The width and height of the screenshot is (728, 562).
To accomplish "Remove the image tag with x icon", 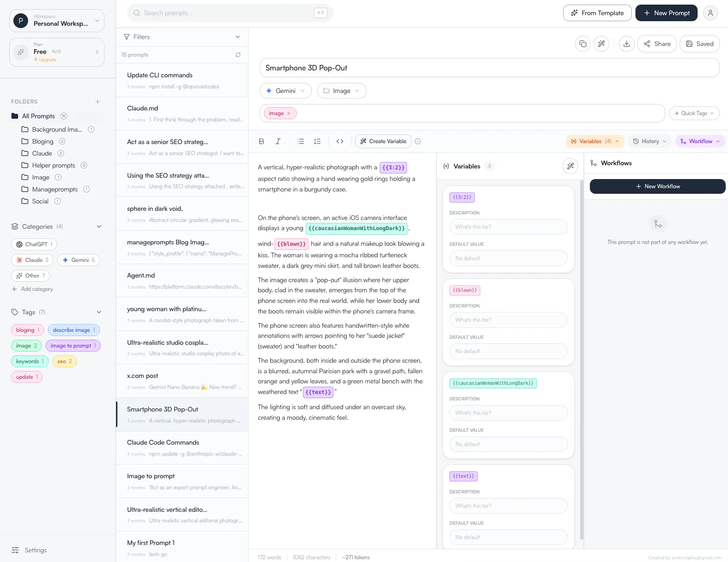I will point(289,113).
